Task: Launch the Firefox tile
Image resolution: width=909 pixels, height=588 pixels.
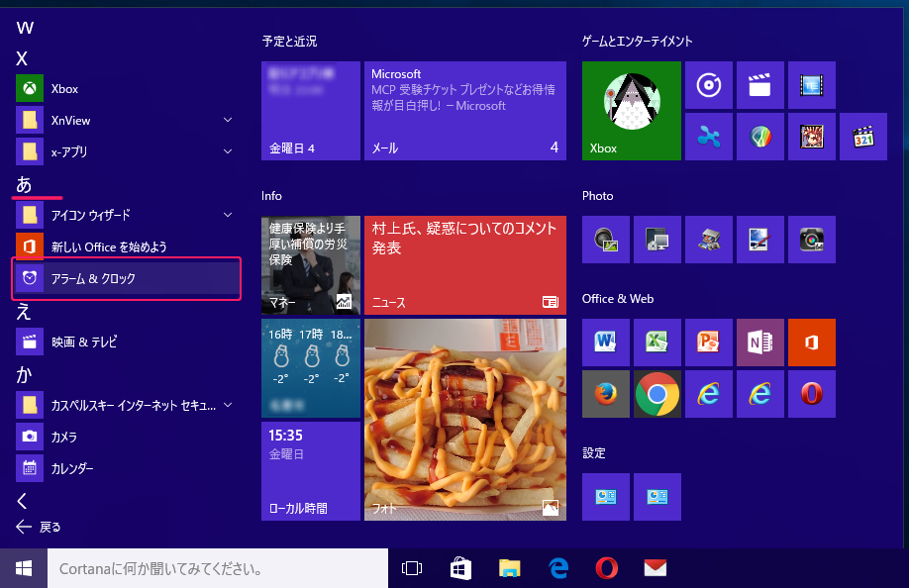Action: (x=606, y=394)
